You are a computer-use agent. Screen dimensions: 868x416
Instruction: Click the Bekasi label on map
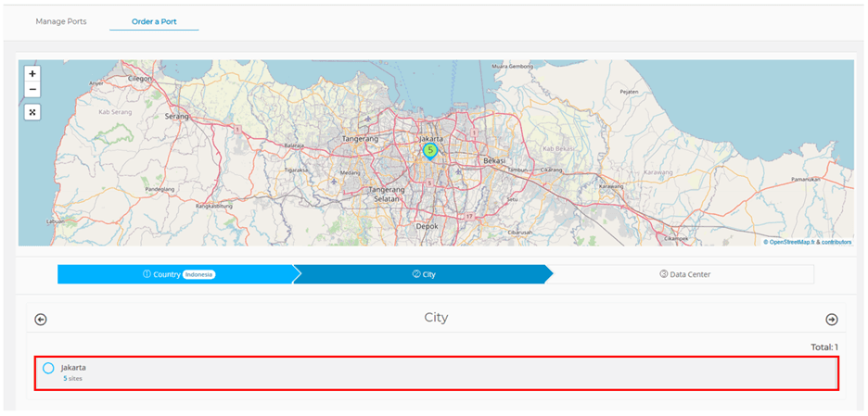494,160
